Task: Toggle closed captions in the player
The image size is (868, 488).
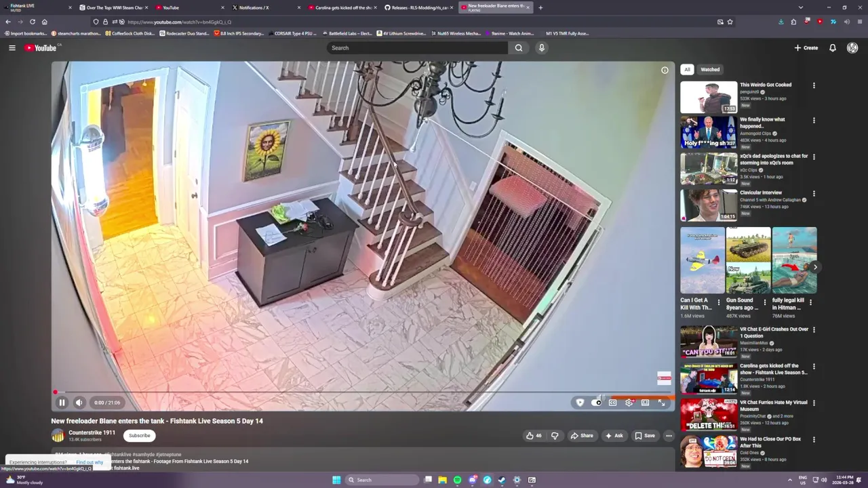Action: pyautogui.click(x=612, y=403)
